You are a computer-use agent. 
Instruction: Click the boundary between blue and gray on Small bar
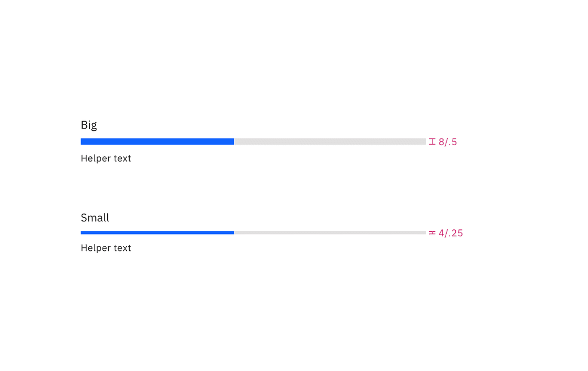[x=234, y=233]
